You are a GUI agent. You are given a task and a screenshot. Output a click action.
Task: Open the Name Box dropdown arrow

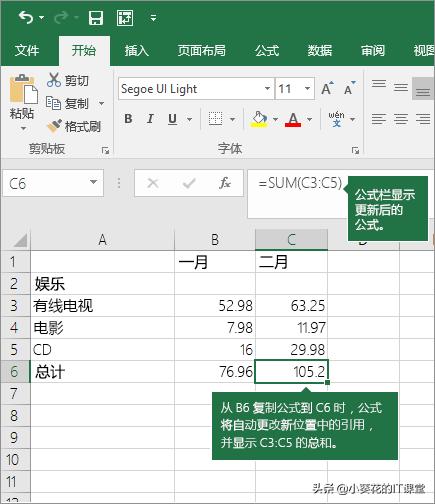pyautogui.click(x=94, y=182)
